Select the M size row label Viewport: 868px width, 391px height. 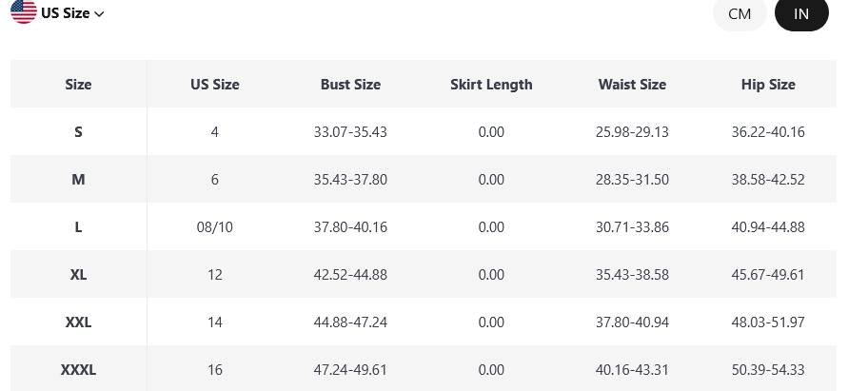click(78, 180)
